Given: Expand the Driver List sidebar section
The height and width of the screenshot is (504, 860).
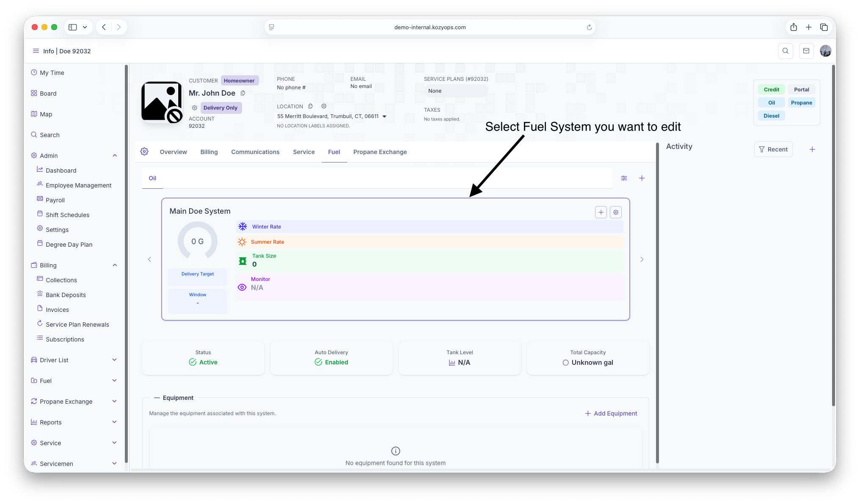Looking at the screenshot, I should [x=114, y=360].
